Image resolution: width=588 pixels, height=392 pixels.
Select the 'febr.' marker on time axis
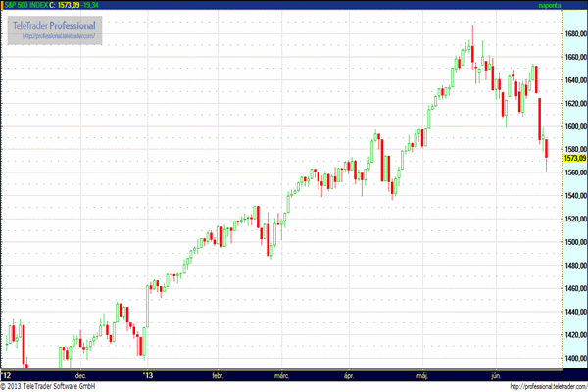click(x=218, y=374)
